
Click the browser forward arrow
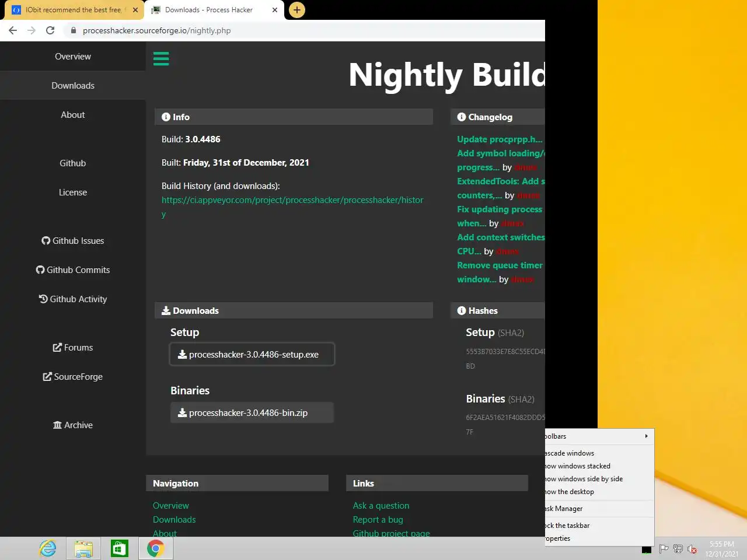32,30
